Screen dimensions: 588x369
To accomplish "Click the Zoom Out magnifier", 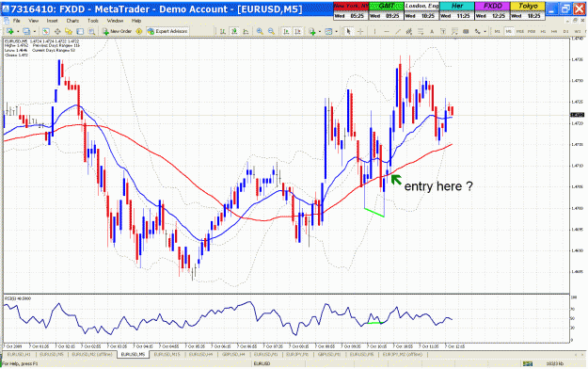I will pos(271,31).
